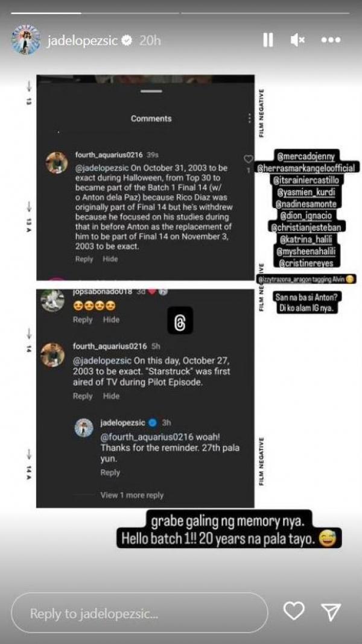Open the @yasmien_kurdi mention tag

coord(306,191)
